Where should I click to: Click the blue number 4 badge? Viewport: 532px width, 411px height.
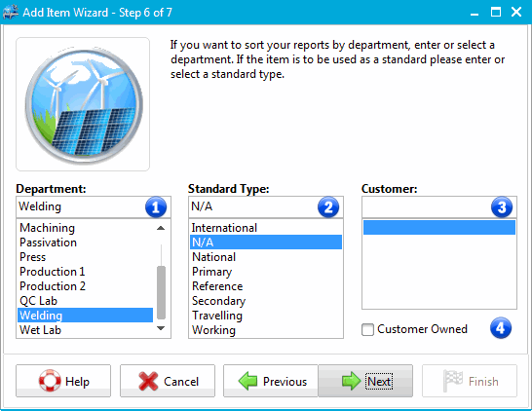click(501, 328)
